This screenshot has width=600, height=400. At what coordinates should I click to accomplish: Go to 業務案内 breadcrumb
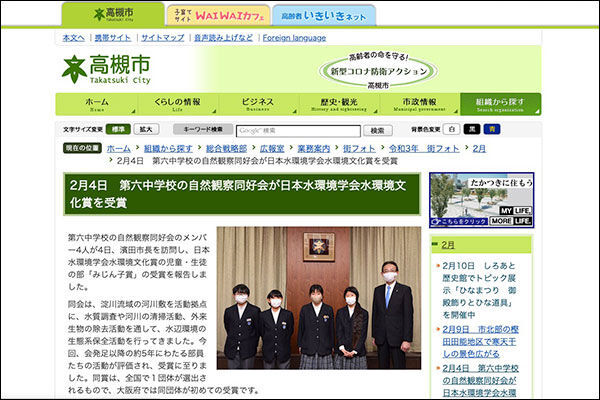[x=313, y=149]
